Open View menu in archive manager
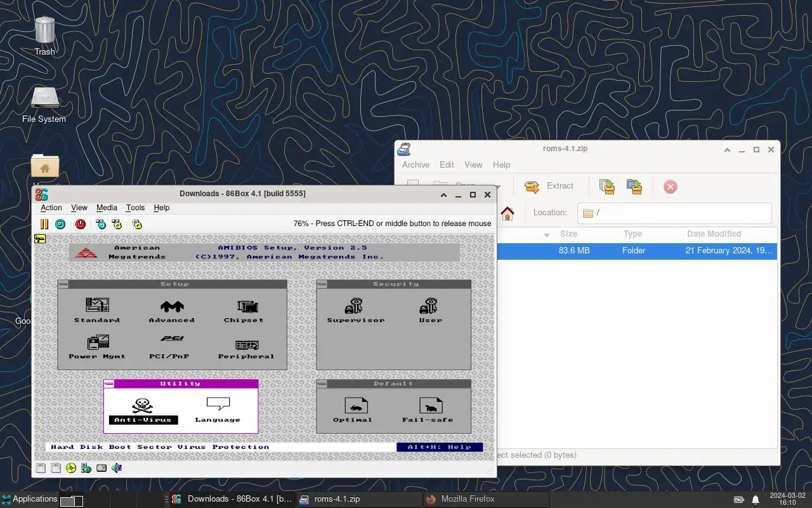Screen dimensions: 812x508 (x=473, y=164)
